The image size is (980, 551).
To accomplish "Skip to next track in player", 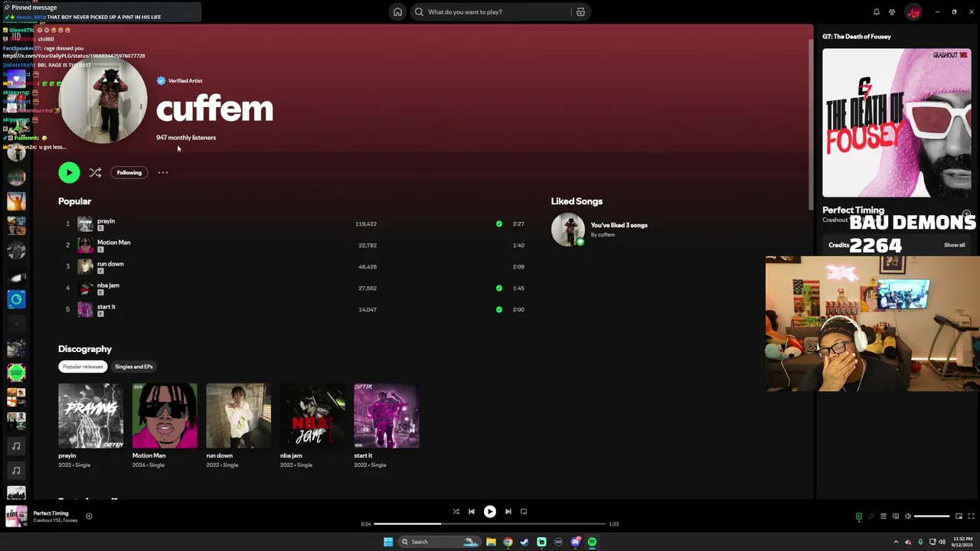I will 508,511.
